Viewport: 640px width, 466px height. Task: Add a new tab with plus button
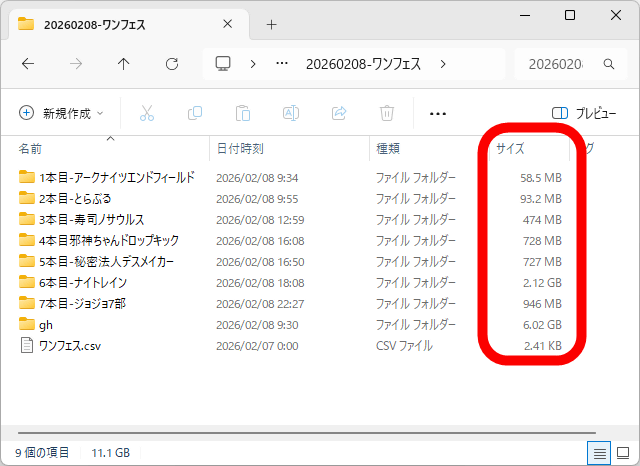point(271,24)
